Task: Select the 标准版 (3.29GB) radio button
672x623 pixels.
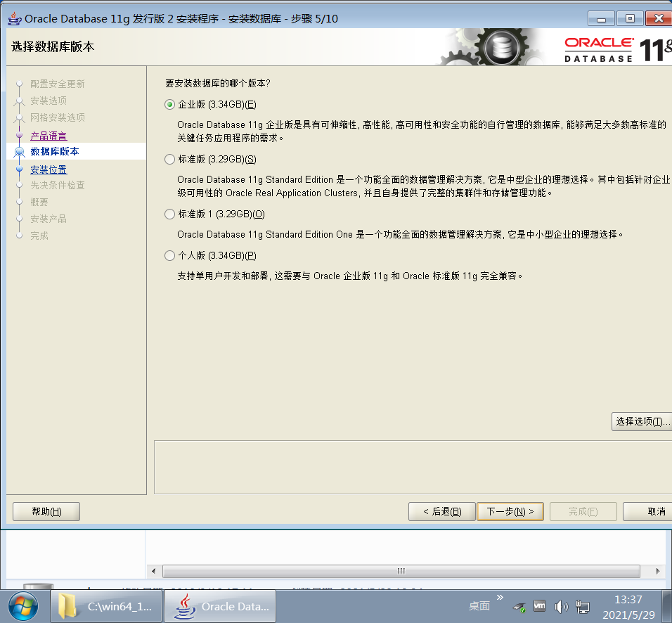Action: tap(169, 160)
